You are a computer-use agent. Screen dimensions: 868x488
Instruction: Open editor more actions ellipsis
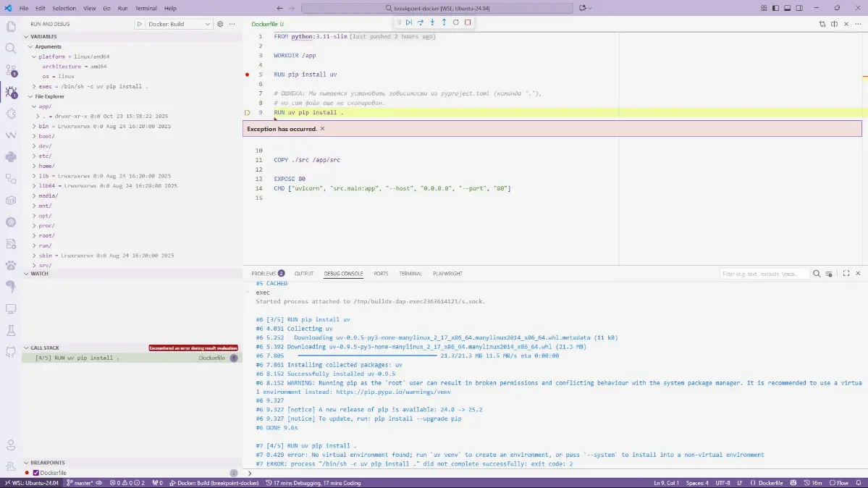pos(858,24)
